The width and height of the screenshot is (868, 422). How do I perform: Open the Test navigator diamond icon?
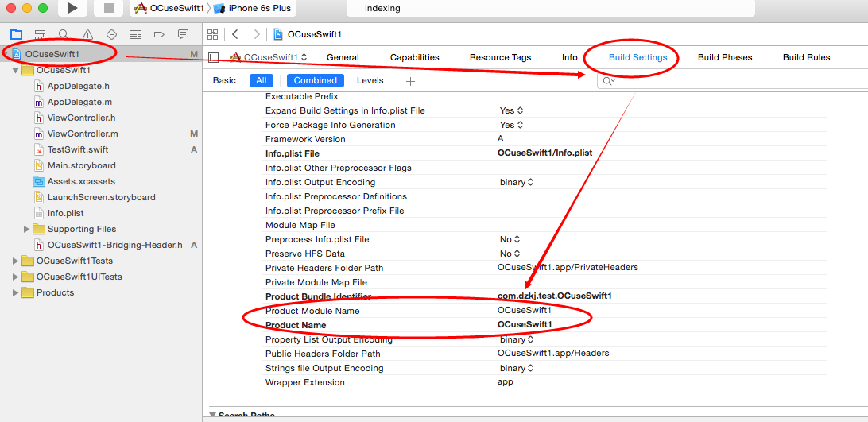[x=111, y=34]
